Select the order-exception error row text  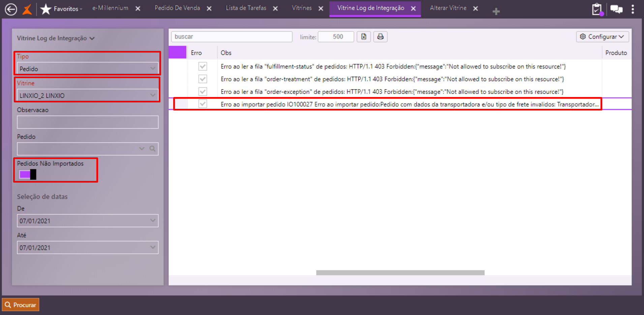pyautogui.click(x=392, y=92)
